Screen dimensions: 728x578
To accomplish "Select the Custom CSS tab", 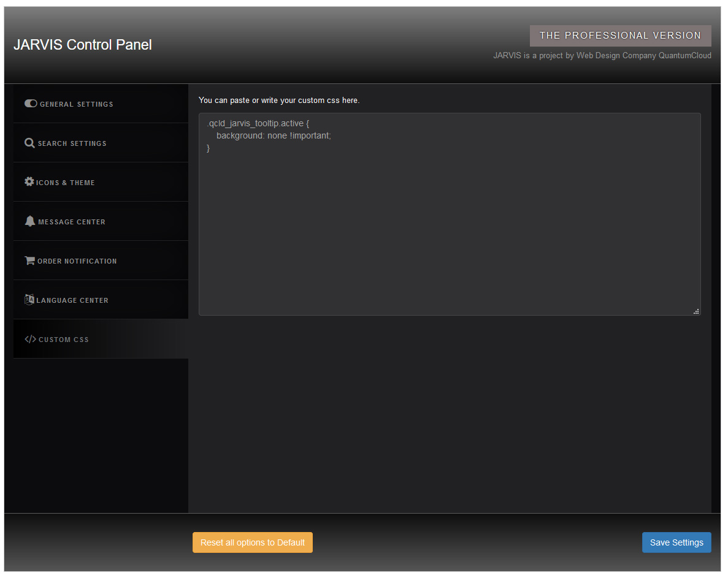I will point(101,339).
